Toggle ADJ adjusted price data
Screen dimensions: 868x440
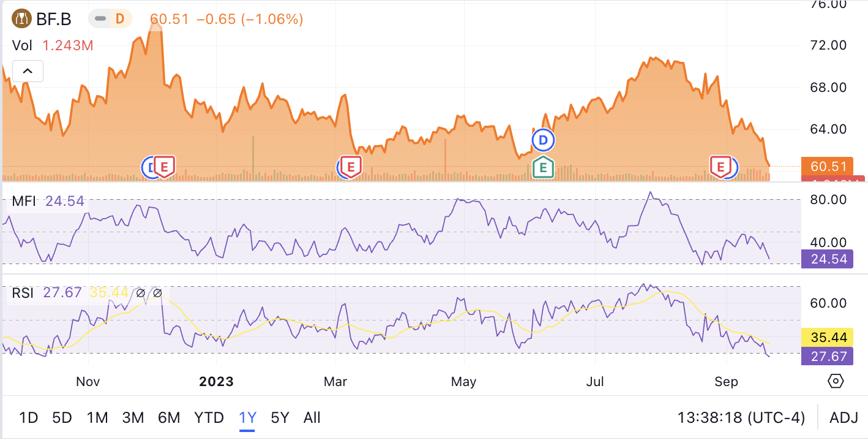coord(844,417)
